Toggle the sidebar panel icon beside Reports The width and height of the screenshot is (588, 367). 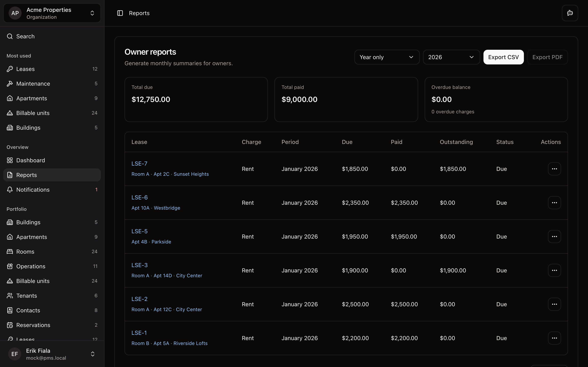(x=120, y=13)
